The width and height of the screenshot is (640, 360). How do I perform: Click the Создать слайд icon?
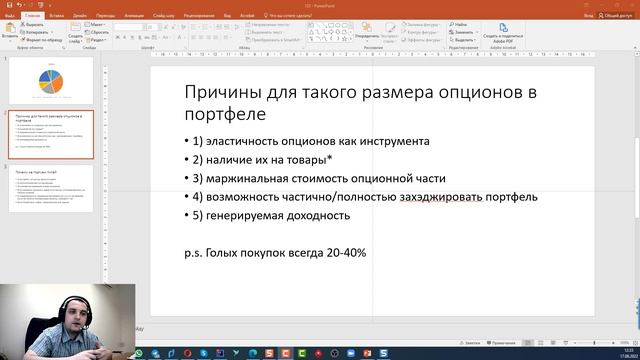pyautogui.click(x=75, y=28)
